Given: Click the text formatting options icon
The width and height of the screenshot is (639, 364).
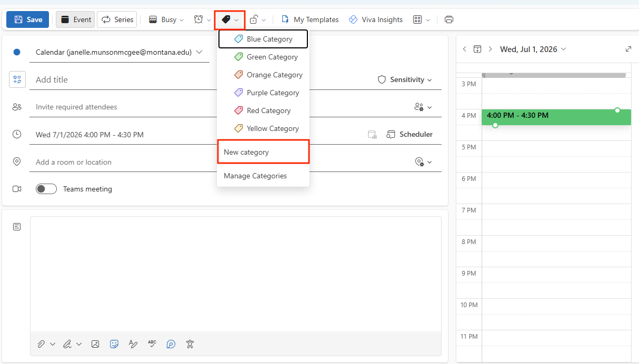Looking at the screenshot, I should [133, 344].
